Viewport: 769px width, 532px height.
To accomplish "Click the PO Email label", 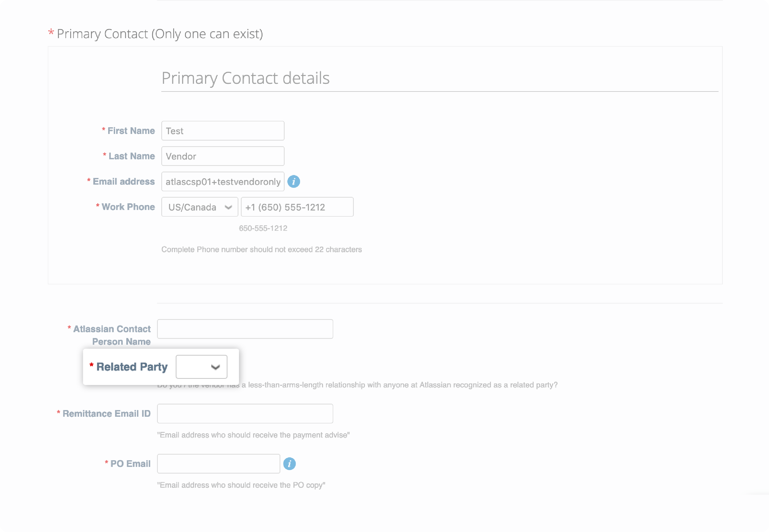I will tap(130, 464).
